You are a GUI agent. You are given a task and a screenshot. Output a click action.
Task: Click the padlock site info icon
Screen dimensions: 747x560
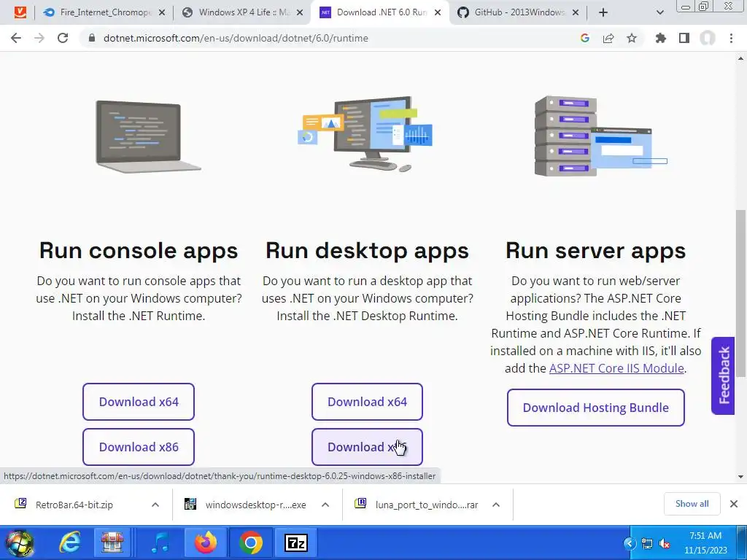(x=92, y=38)
